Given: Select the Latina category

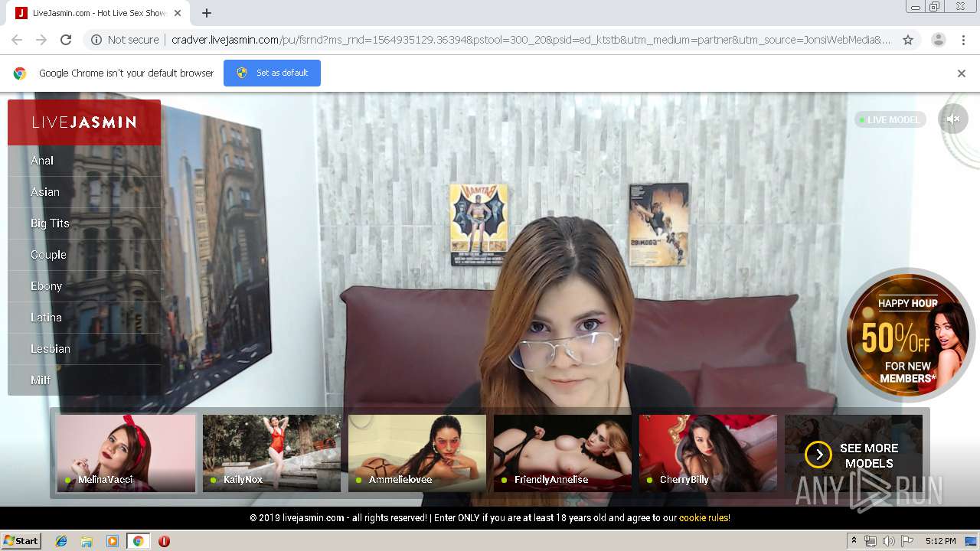Looking at the screenshot, I should [x=84, y=318].
